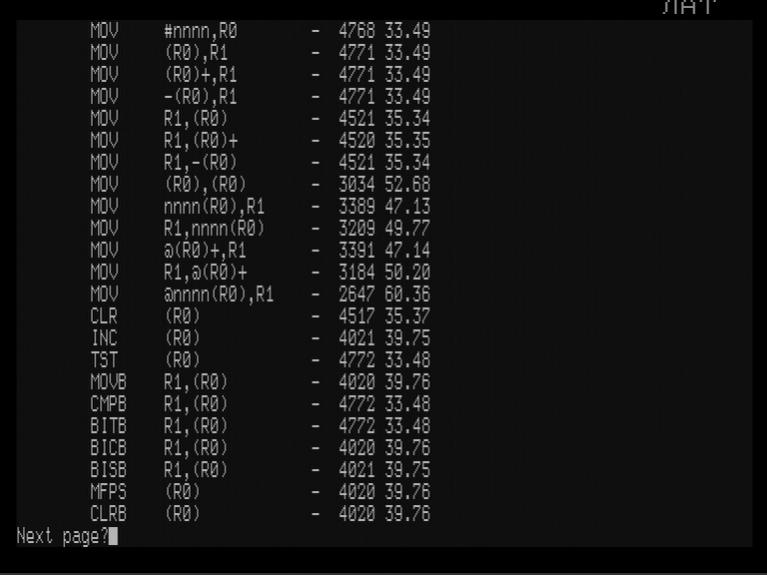Image resolution: width=767 pixels, height=575 pixels.
Task: Click the CLRB mnemonic at the bottom
Action: pos(109,513)
